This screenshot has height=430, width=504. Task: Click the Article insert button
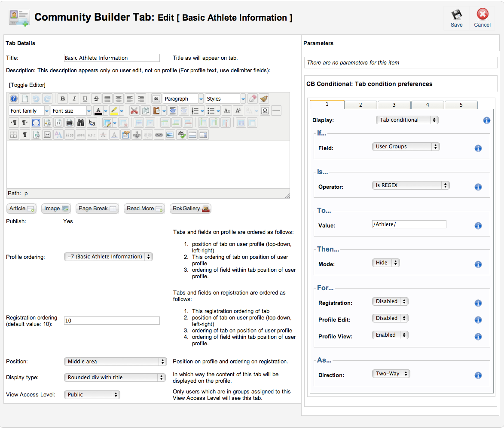pos(21,209)
